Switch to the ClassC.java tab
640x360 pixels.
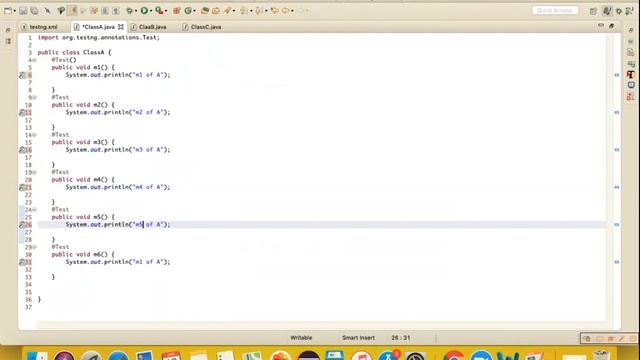pyautogui.click(x=202, y=27)
